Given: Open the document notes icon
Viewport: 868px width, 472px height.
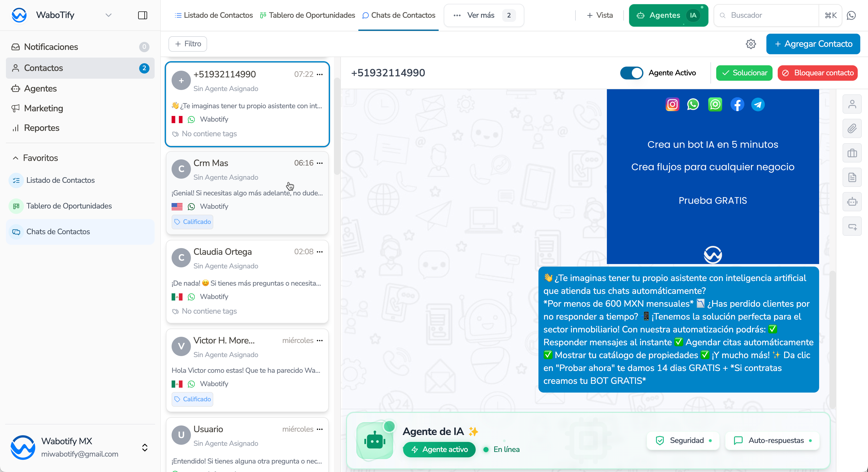Looking at the screenshot, I should [852, 177].
